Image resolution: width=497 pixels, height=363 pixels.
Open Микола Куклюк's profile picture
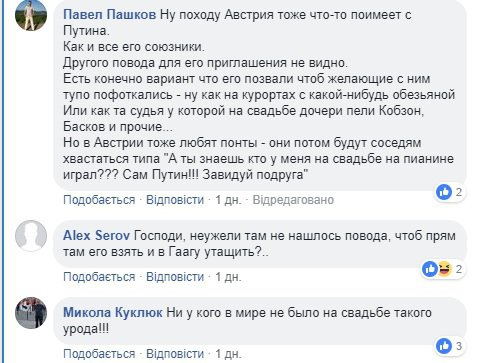(31, 313)
